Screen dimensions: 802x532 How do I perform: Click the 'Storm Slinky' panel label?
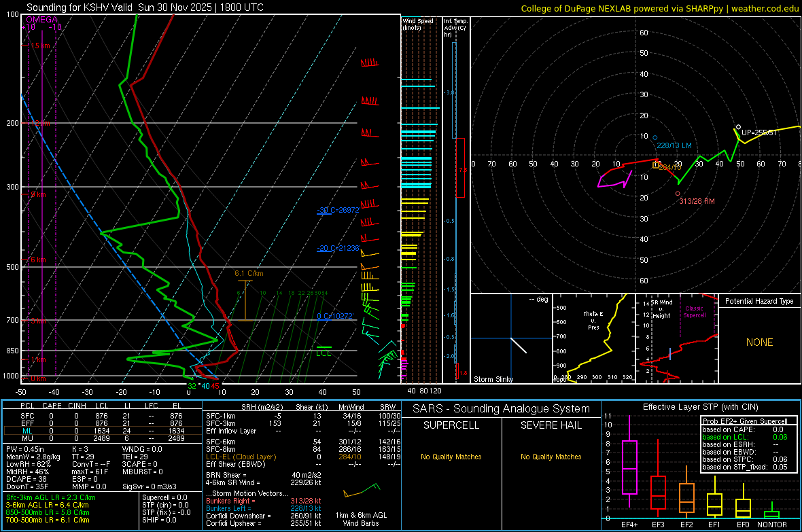pyautogui.click(x=493, y=379)
